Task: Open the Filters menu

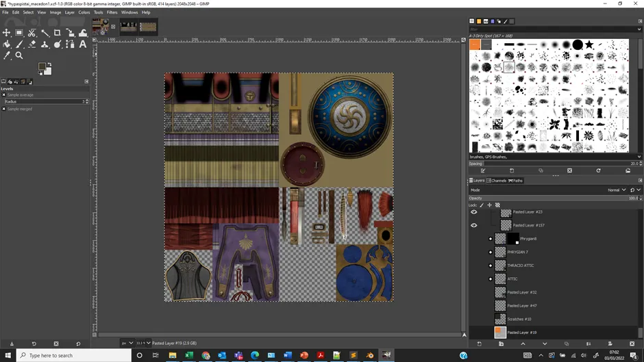Action: point(112,12)
